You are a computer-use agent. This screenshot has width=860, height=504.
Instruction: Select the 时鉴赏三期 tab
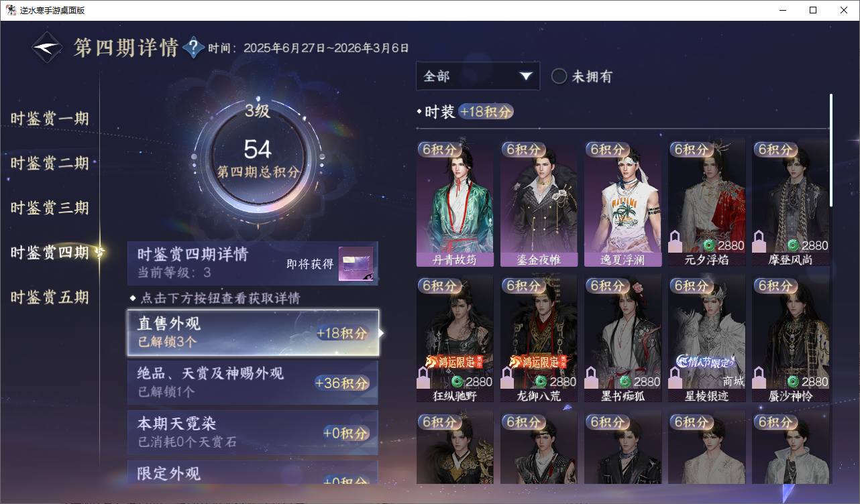(x=50, y=208)
